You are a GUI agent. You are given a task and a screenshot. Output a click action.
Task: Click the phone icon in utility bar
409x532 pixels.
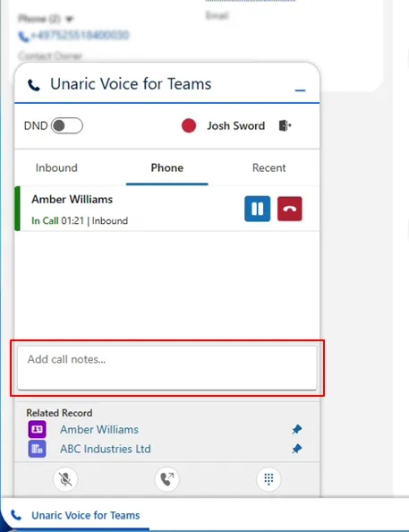pos(16,515)
